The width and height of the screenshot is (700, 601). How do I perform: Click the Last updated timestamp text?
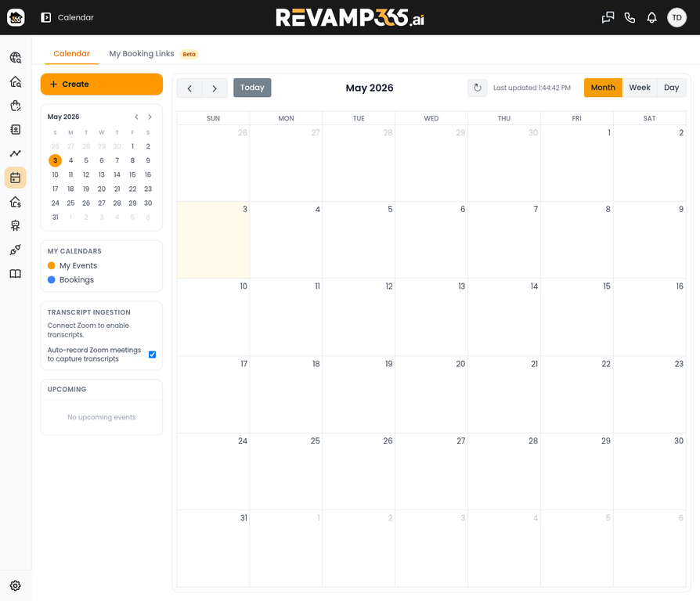click(532, 88)
